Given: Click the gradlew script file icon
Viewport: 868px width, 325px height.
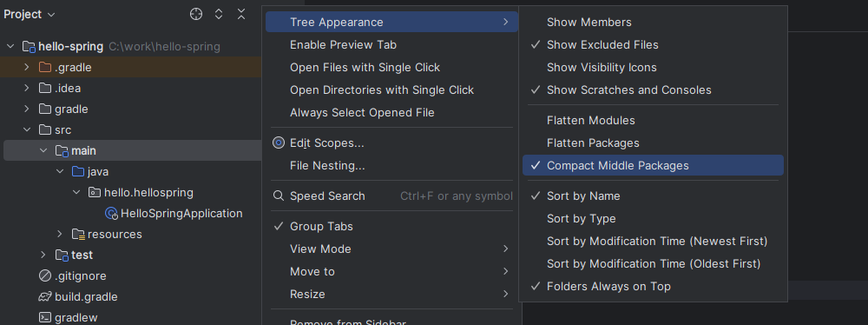Looking at the screenshot, I should pos(45,318).
